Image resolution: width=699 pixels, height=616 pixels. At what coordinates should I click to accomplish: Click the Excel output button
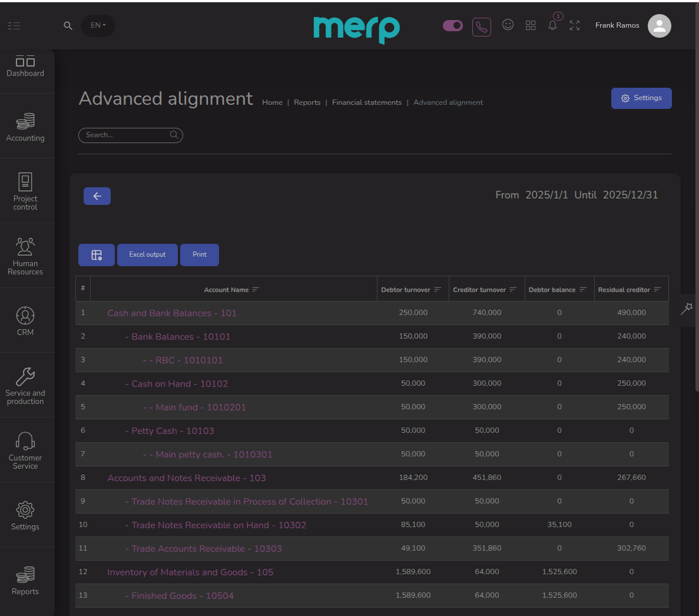147,255
